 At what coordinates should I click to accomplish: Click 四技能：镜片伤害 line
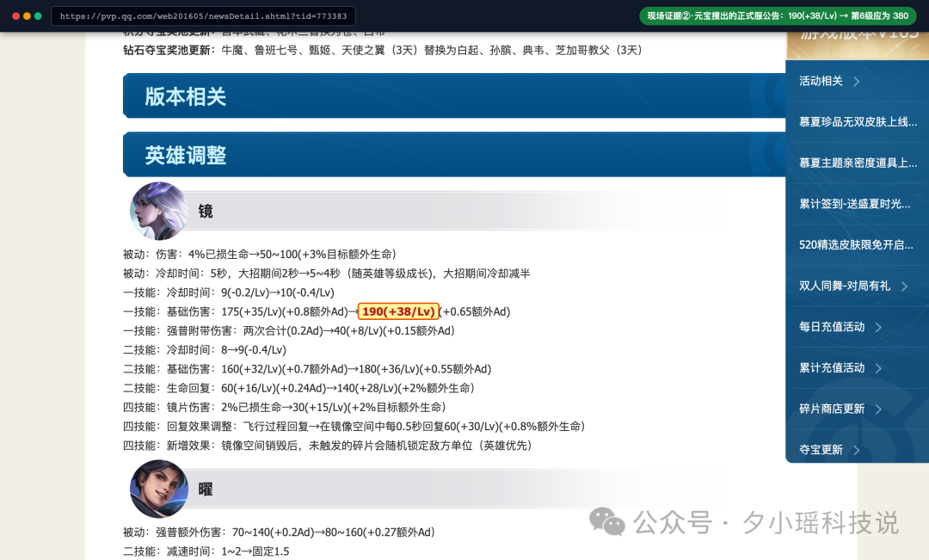click(285, 407)
